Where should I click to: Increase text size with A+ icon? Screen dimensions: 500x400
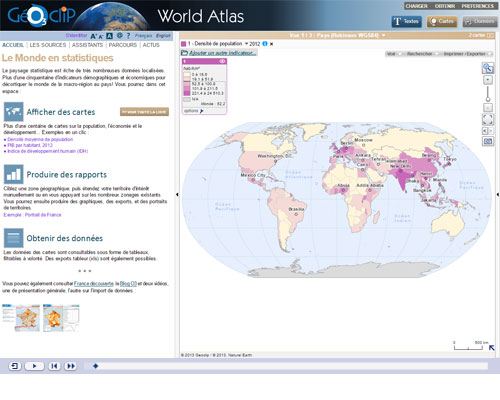point(93,36)
